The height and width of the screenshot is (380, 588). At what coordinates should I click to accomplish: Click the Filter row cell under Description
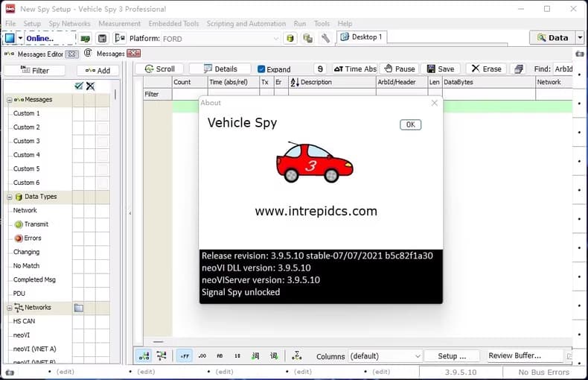(x=331, y=95)
